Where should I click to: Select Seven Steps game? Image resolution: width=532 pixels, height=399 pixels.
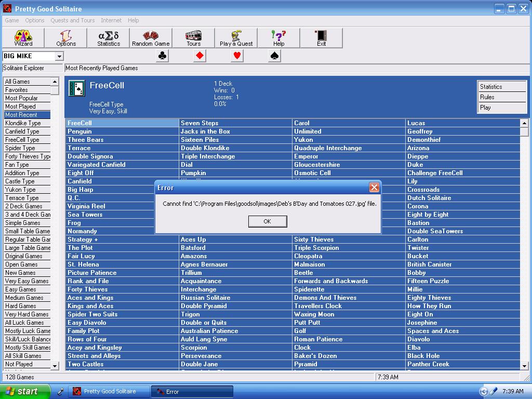[x=235, y=123]
